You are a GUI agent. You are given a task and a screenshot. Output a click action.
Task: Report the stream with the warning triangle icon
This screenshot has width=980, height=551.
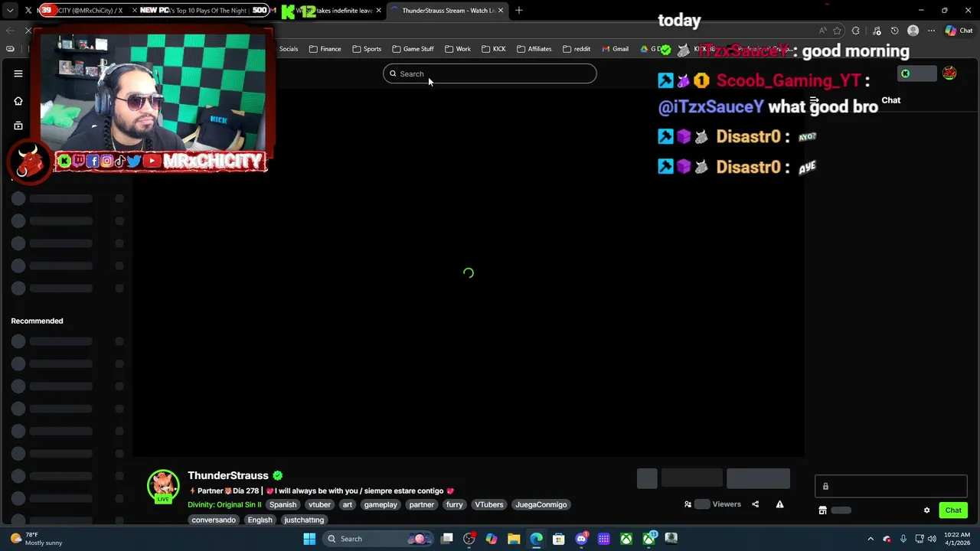(x=779, y=504)
